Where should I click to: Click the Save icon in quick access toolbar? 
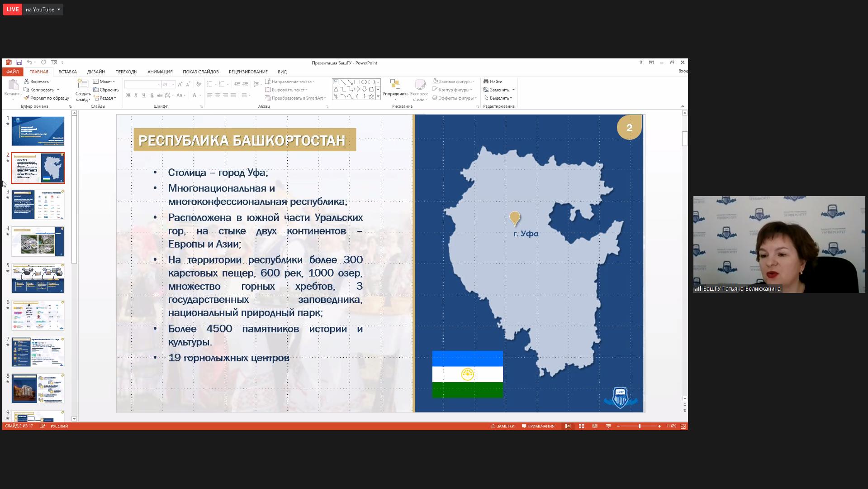pos(19,62)
